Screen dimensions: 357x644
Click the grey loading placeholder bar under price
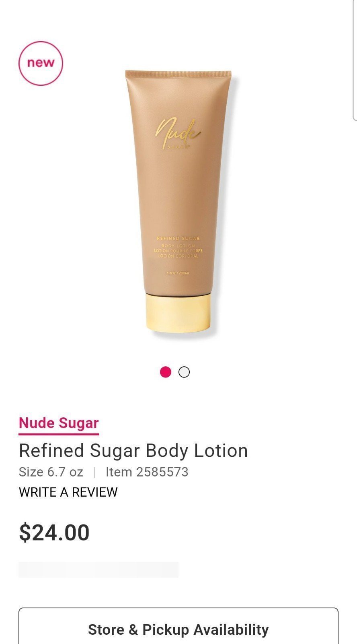tap(98, 570)
